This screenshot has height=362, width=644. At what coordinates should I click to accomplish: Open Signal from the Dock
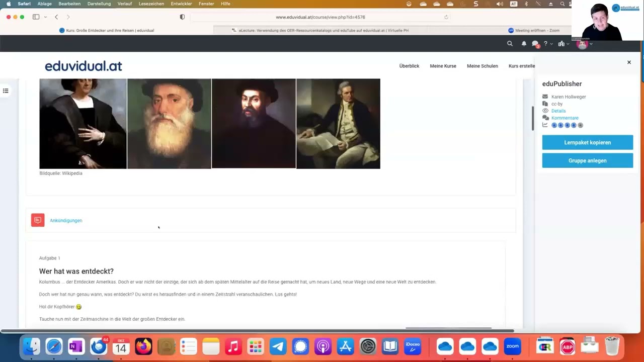point(300,346)
